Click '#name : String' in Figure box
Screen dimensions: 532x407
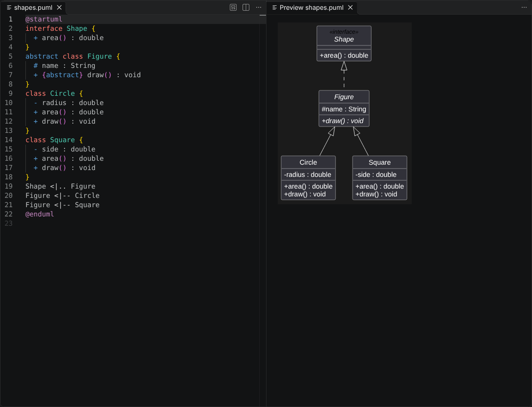pyautogui.click(x=344, y=109)
